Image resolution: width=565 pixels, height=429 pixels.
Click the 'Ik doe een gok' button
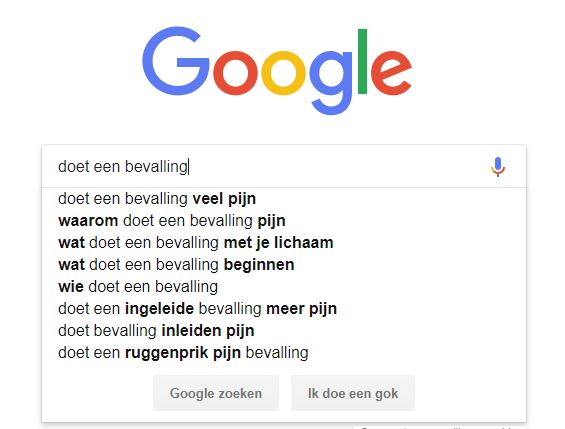pyautogui.click(x=353, y=393)
